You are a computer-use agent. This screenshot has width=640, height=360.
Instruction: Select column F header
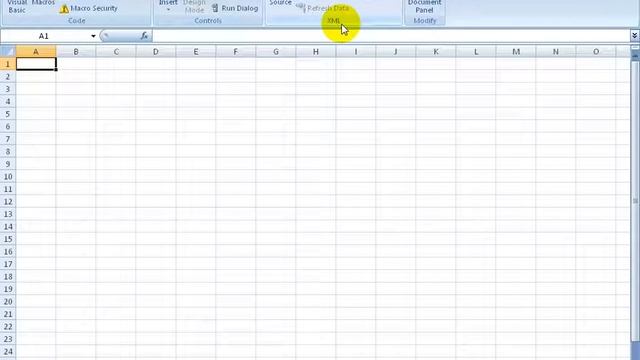click(x=236, y=51)
